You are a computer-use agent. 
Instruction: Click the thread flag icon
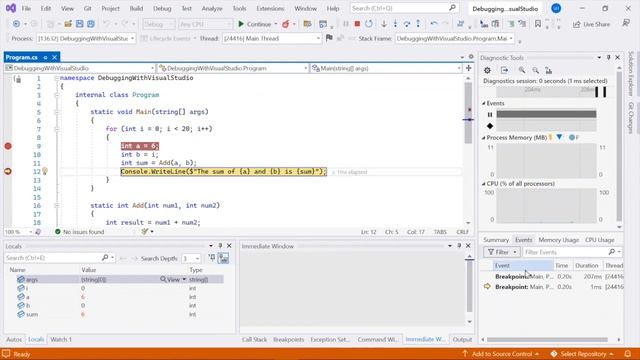coord(329,38)
